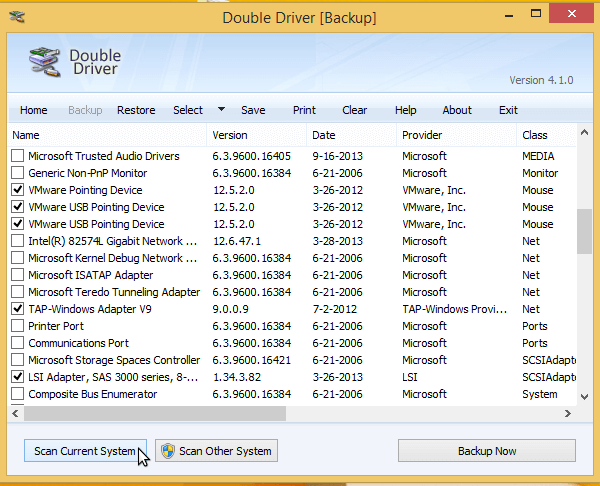Check the Microsoft Teredo Tunneling Adapter checkbox

coord(17,292)
